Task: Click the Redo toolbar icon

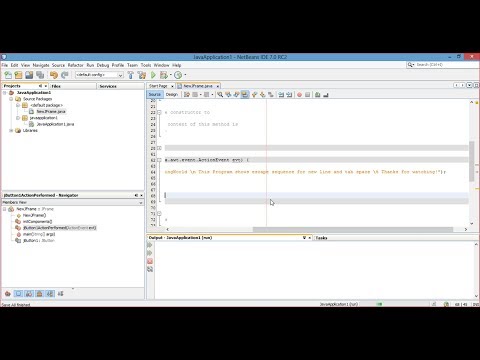Action: click(x=65, y=75)
